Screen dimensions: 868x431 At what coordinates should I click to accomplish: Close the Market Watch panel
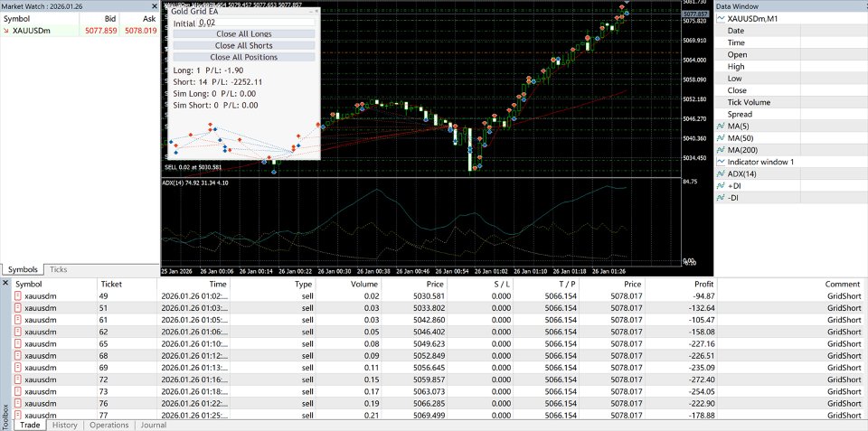point(154,6)
